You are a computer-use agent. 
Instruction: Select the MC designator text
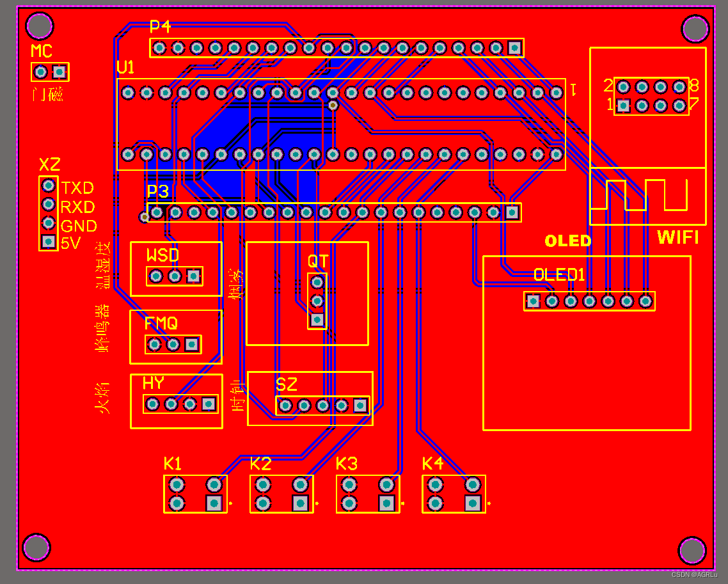pos(42,51)
